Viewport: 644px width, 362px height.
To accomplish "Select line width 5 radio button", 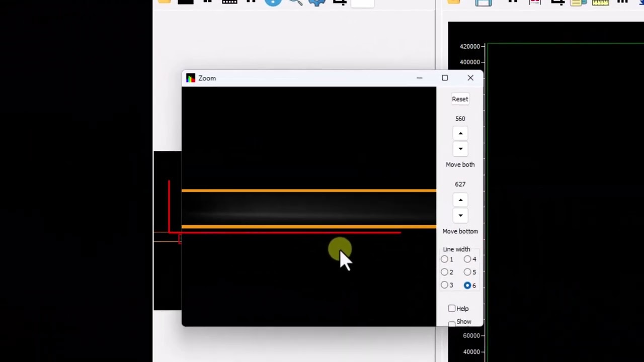I will click(x=468, y=273).
